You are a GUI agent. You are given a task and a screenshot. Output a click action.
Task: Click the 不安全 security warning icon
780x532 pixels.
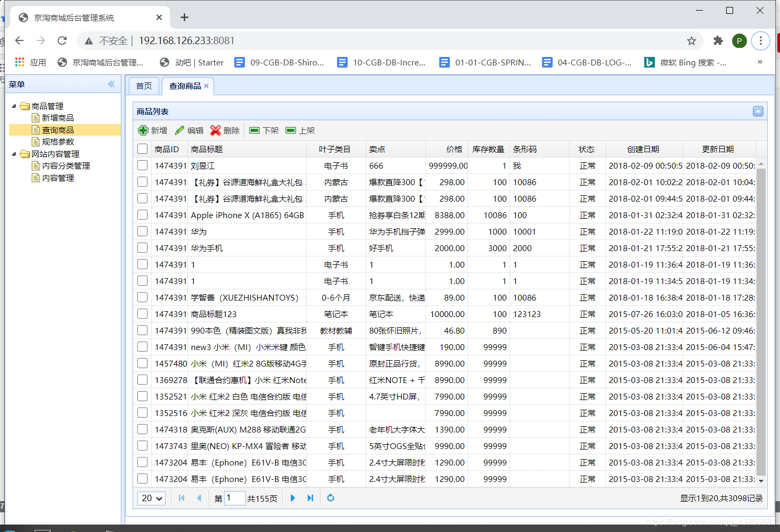click(89, 41)
